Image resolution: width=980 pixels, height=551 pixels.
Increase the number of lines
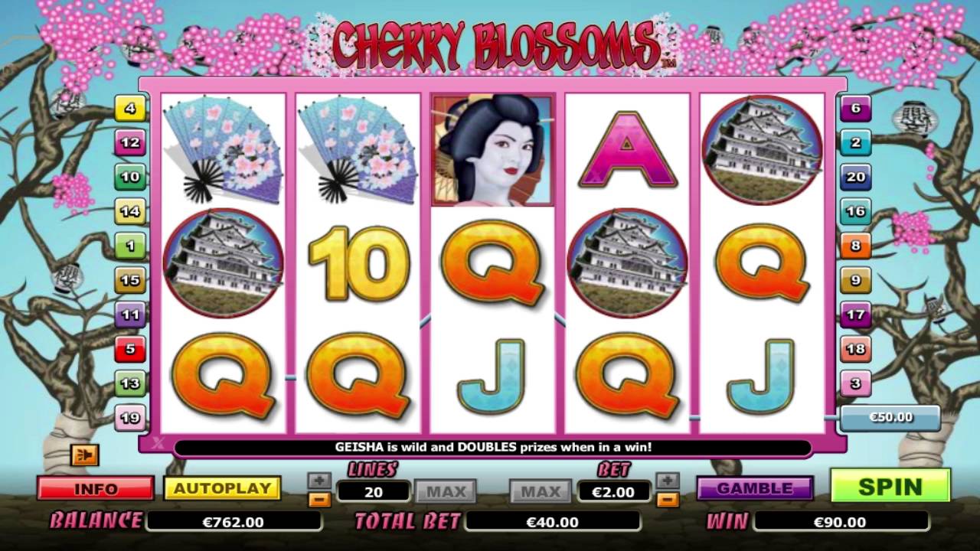coord(319,481)
